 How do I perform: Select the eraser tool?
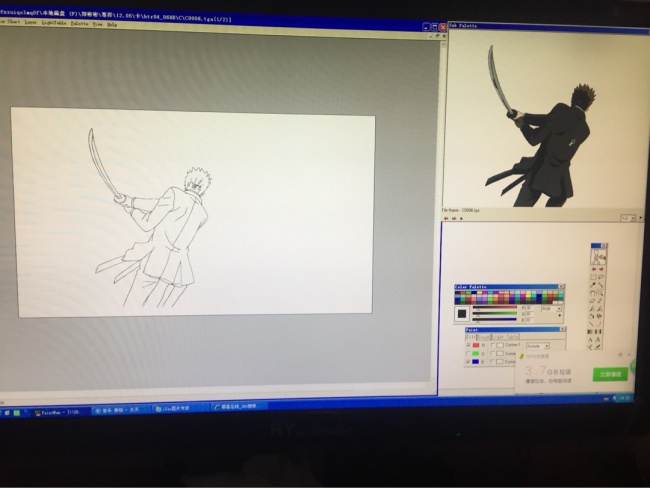(593, 301)
